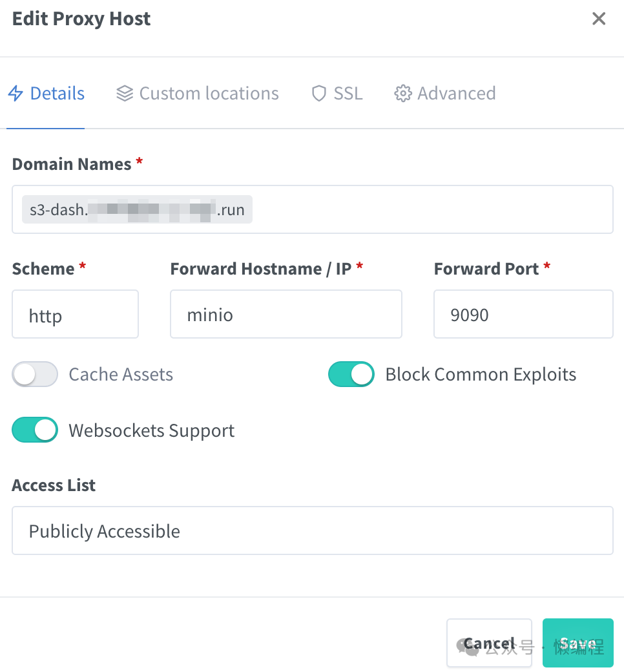This screenshot has width=624, height=672.
Task: Disable Block Common Exploits toggle
Action: pyautogui.click(x=351, y=374)
